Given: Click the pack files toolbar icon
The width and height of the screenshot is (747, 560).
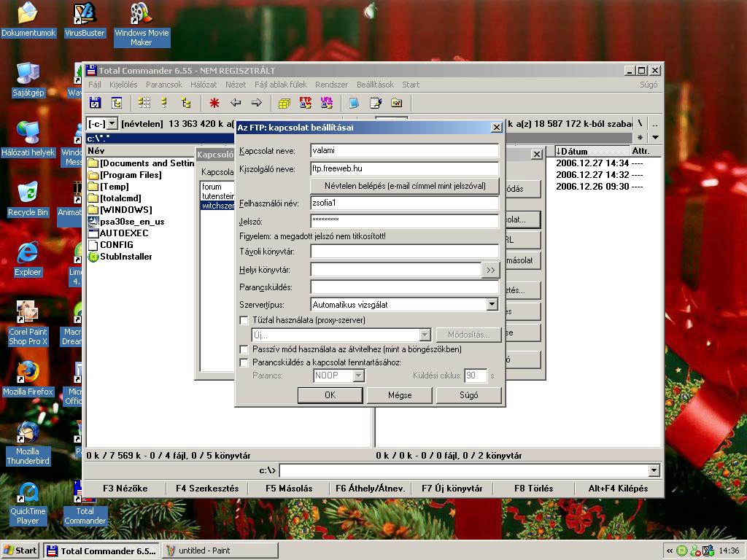Looking at the screenshot, I should pyautogui.click(x=284, y=103).
